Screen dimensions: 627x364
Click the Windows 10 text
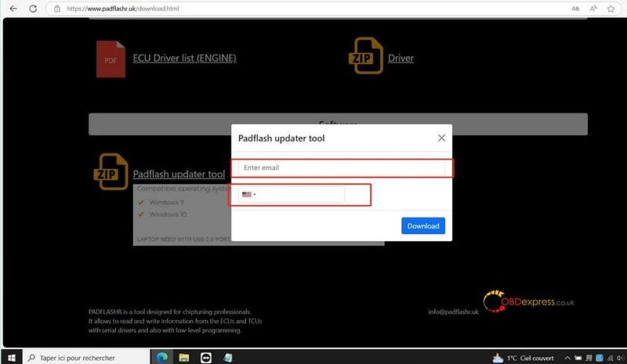coord(168,214)
